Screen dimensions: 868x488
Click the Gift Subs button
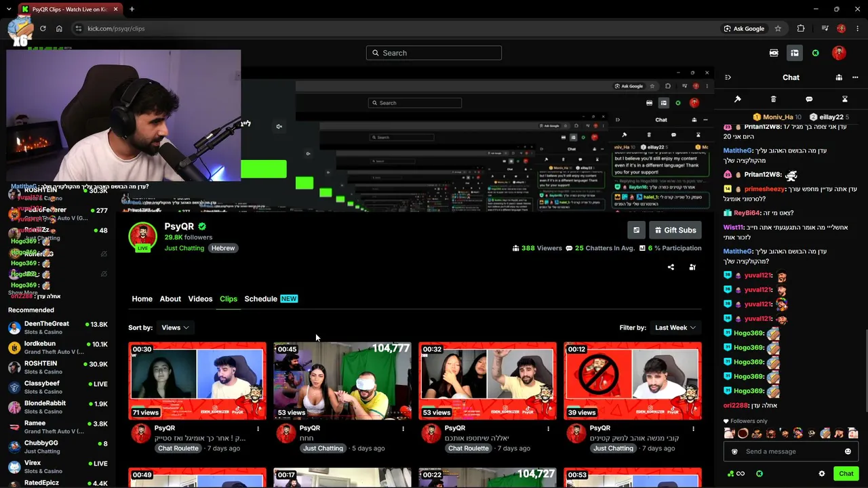pyautogui.click(x=674, y=230)
